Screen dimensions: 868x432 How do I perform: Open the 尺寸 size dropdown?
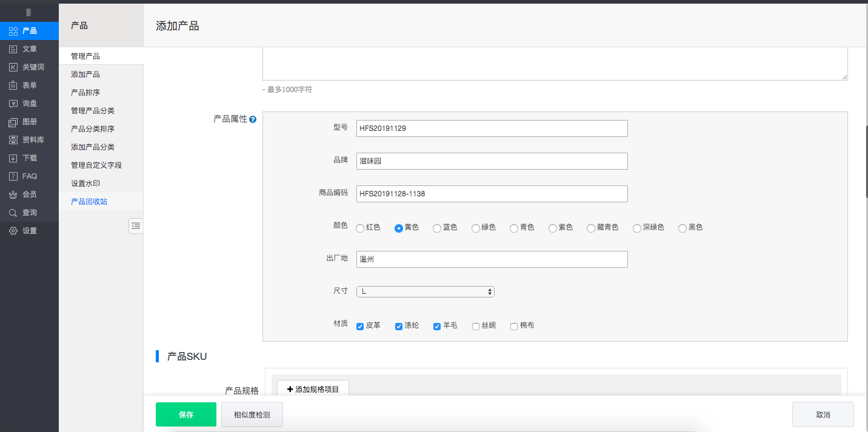(x=426, y=291)
